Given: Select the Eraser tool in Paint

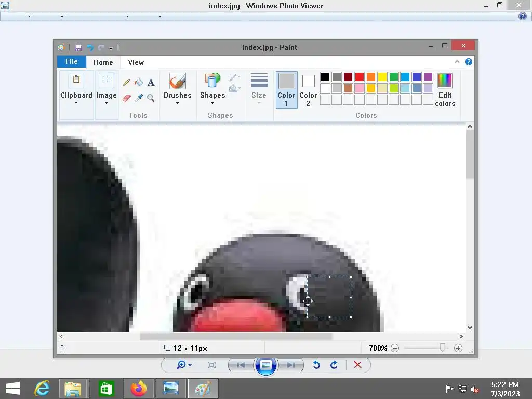Looking at the screenshot, I should coord(126,98).
